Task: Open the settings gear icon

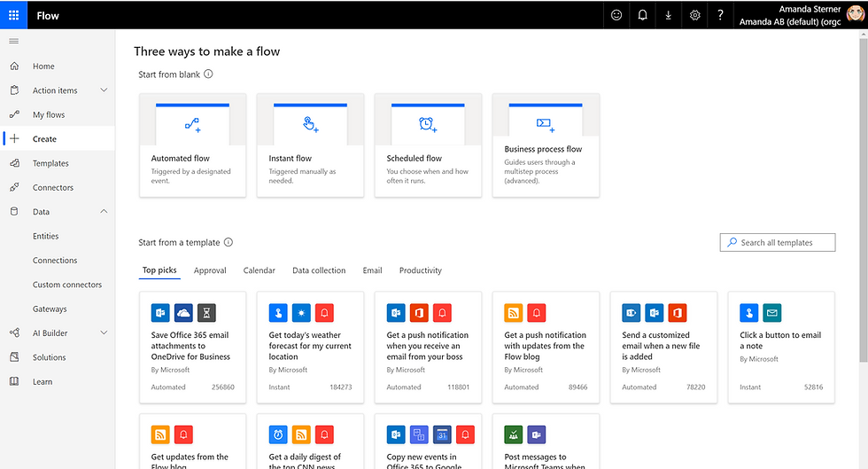Action: 694,15
